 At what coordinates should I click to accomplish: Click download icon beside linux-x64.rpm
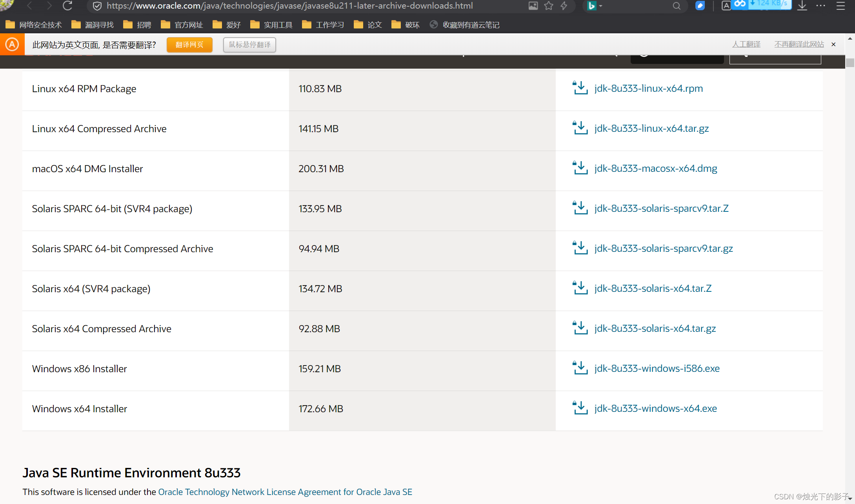[580, 88]
